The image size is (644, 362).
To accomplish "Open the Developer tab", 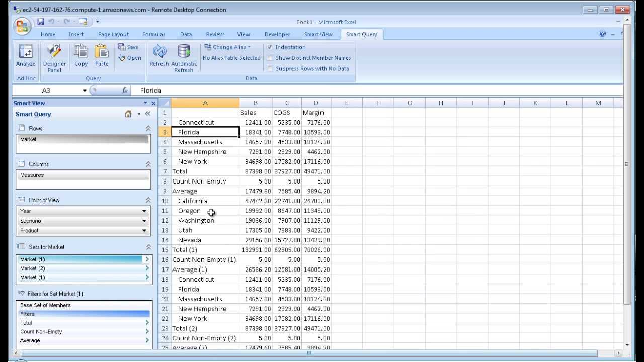I will click(277, 34).
